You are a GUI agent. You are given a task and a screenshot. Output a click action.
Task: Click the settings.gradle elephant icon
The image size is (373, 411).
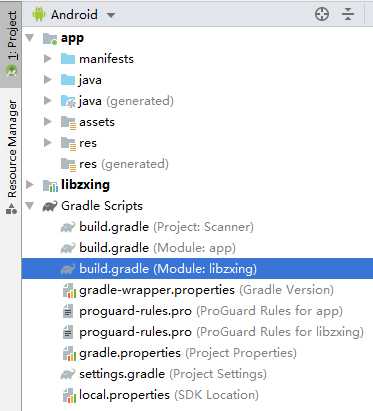[x=68, y=374]
